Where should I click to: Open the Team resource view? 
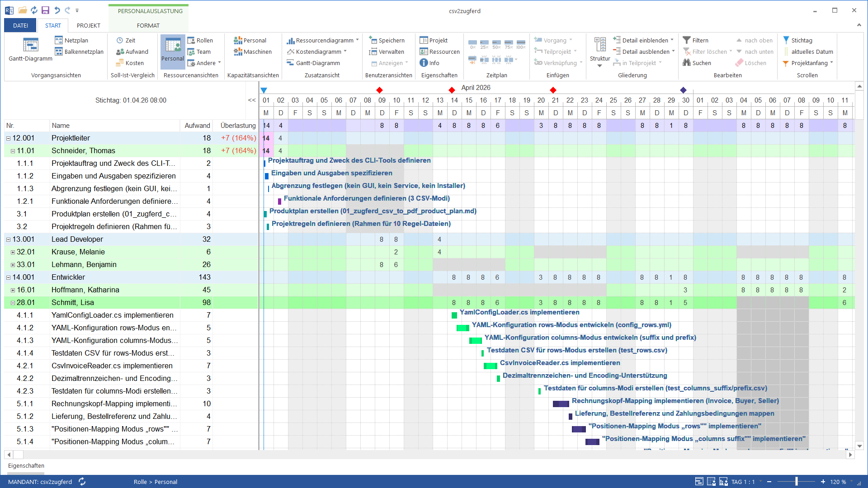coord(199,52)
